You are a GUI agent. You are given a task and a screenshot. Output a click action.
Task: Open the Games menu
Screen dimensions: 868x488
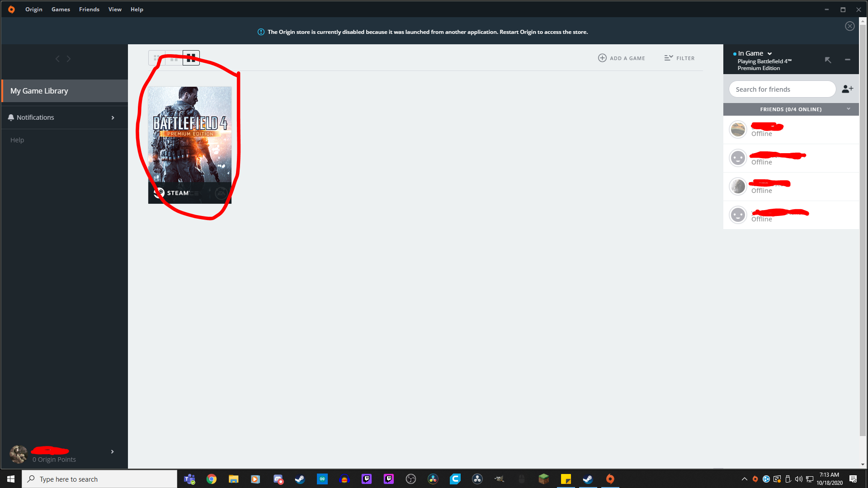61,9
